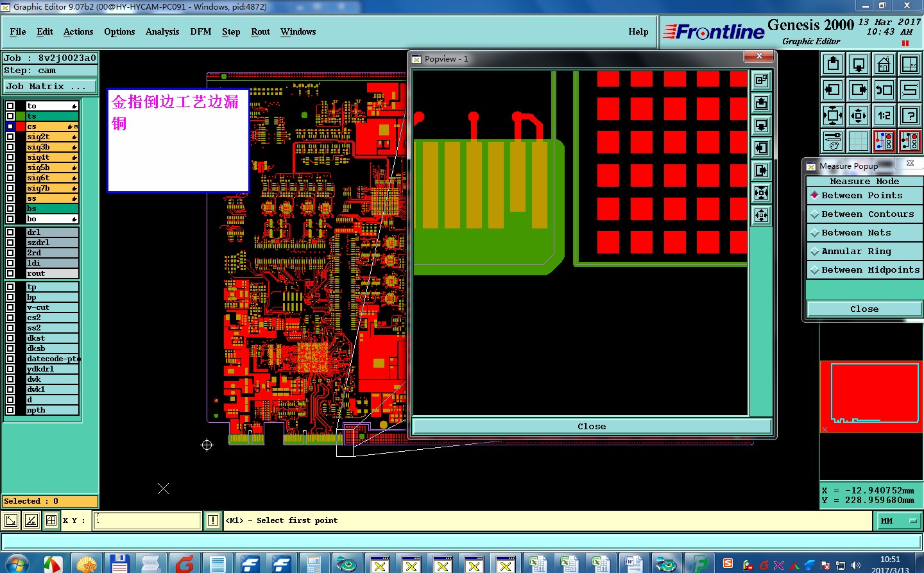Click the S-shaped path tool icon
Image resolution: width=924 pixels, height=573 pixels.
click(x=910, y=90)
